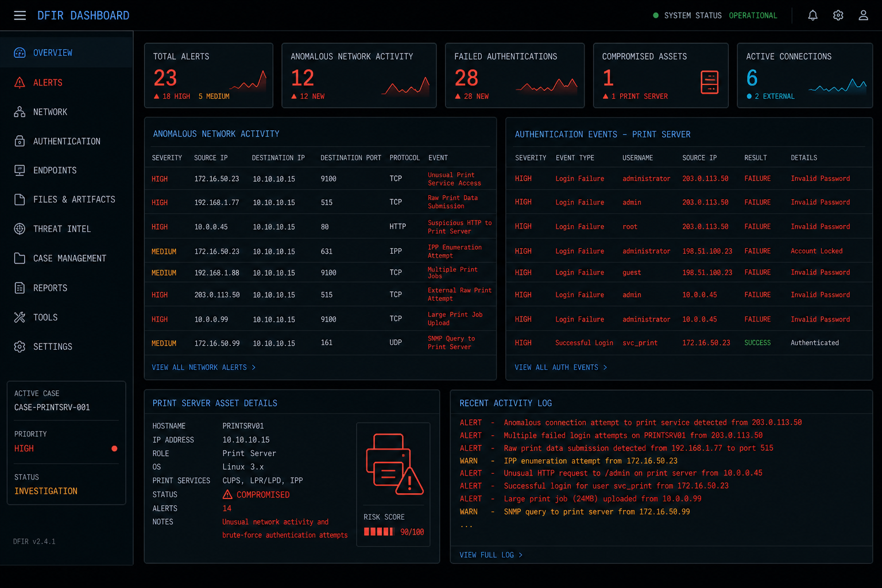Image resolution: width=882 pixels, height=588 pixels.
Task: Click source IP 192.168.1.77 in network table
Action: [216, 203]
